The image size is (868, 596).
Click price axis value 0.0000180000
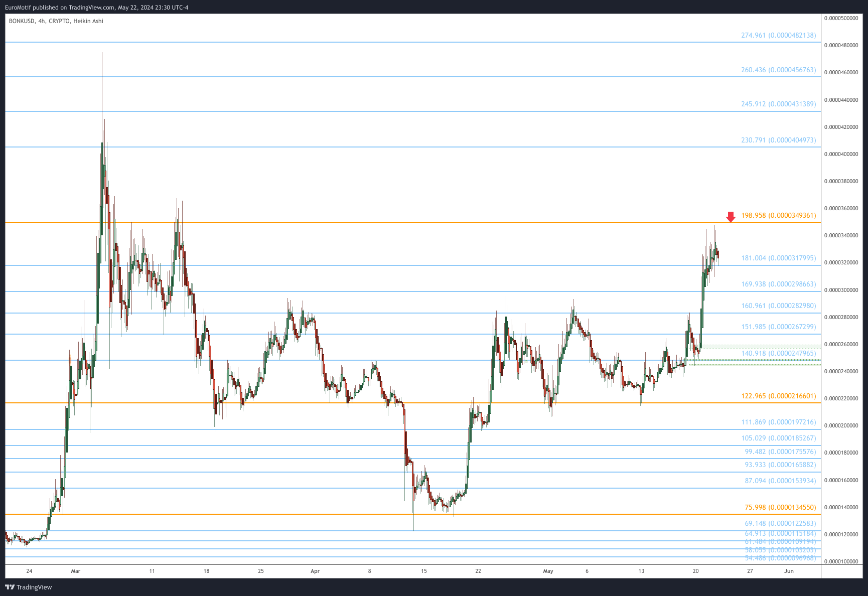click(x=841, y=453)
